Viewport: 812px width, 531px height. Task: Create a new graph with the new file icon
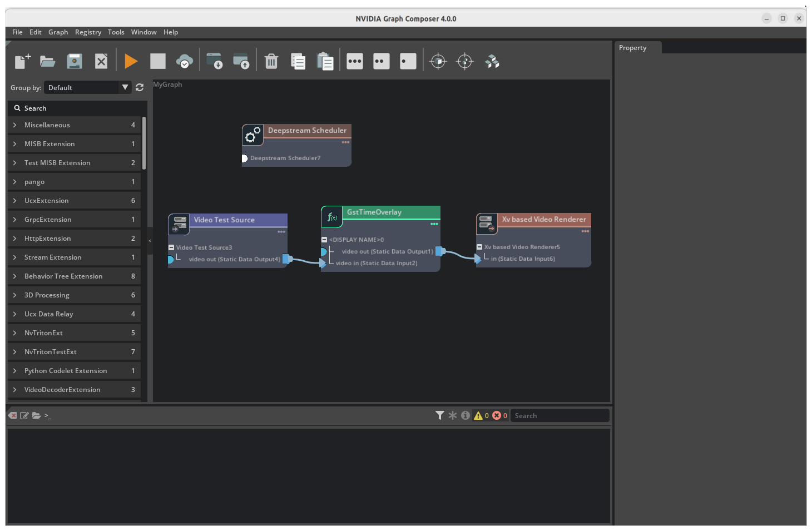pyautogui.click(x=22, y=61)
